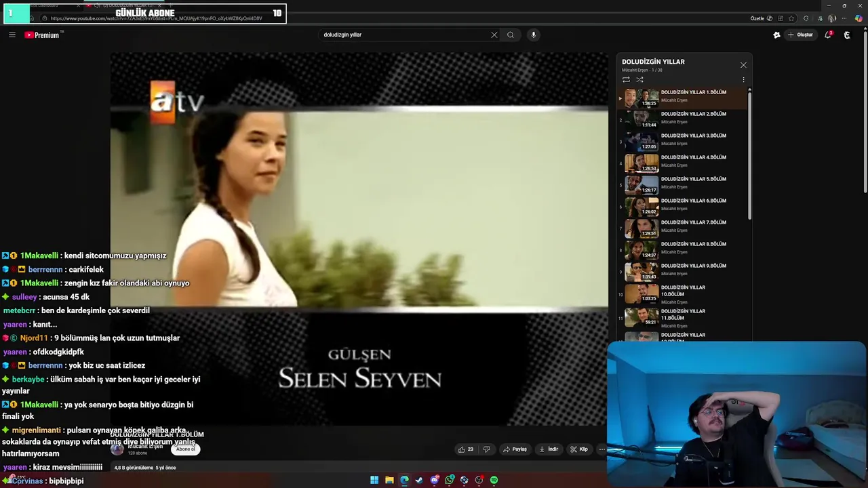Click the video player frame
This screenshot has height=488, width=868.
(359, 239)
